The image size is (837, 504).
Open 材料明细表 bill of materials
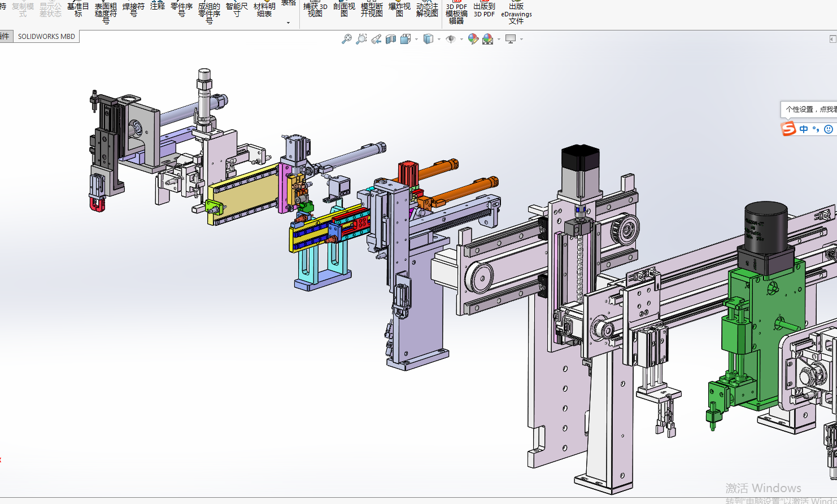point(264,10)
